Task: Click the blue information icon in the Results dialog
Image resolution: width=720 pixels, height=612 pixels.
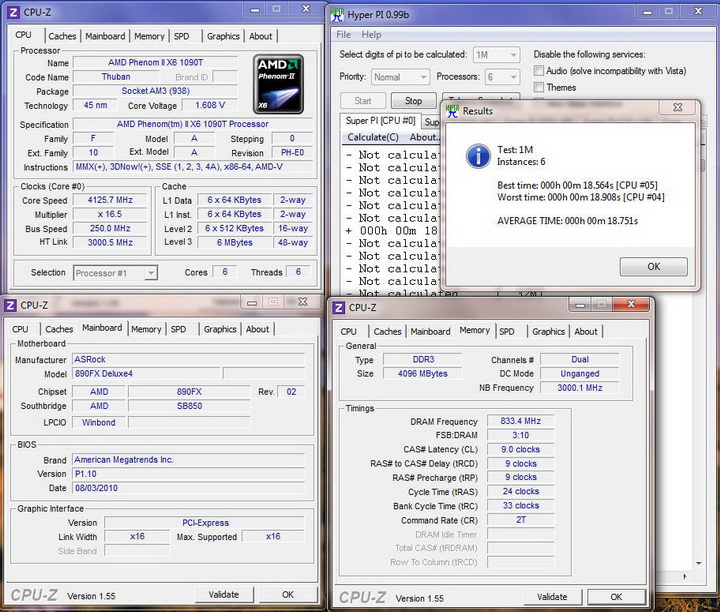Action: point(478,156)
